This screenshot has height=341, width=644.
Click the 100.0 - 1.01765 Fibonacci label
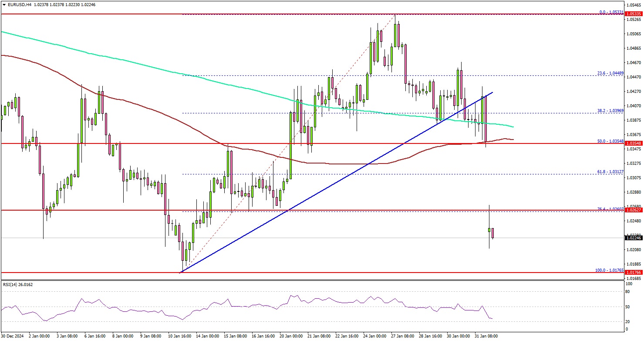click(609, 270)
